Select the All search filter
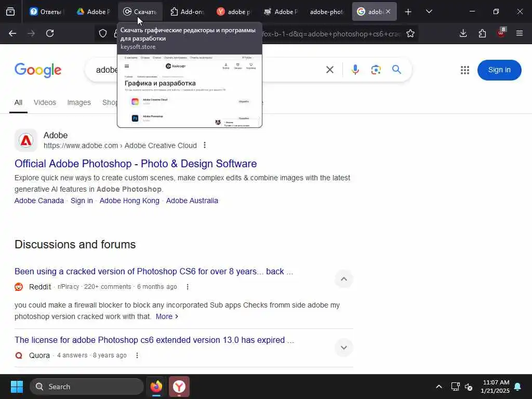 pyautogui.click(x=18, y=102)
